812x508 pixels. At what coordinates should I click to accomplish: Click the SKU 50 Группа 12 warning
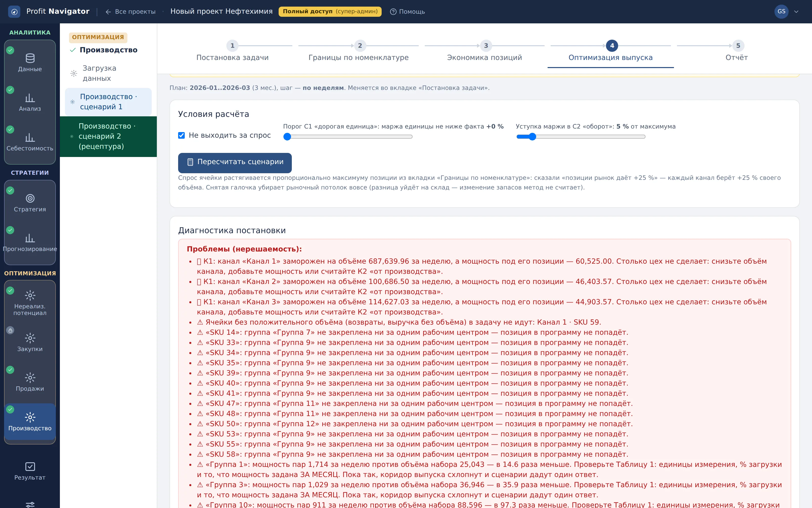click(x=415, y=424)
